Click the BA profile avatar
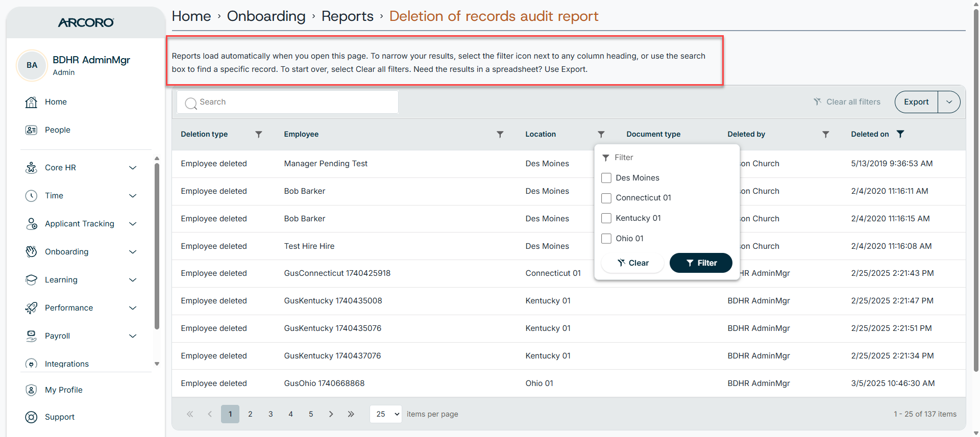Viewport: 980px width, 437px height. coord(32,65)
